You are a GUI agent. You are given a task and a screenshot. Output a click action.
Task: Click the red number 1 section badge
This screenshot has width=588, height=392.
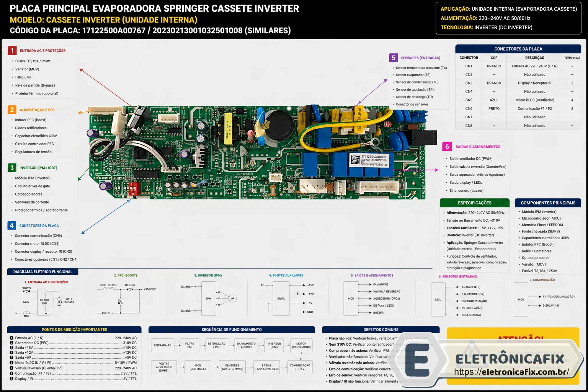(12, 51)
